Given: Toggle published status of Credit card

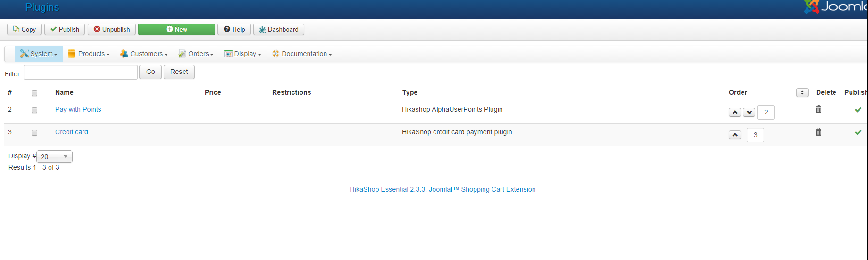Looking at the screenshot, I should tap(858, 132).
